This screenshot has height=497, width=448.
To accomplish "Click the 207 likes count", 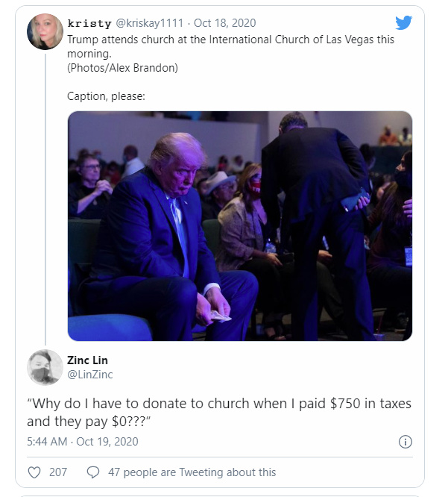I will 58,472.
